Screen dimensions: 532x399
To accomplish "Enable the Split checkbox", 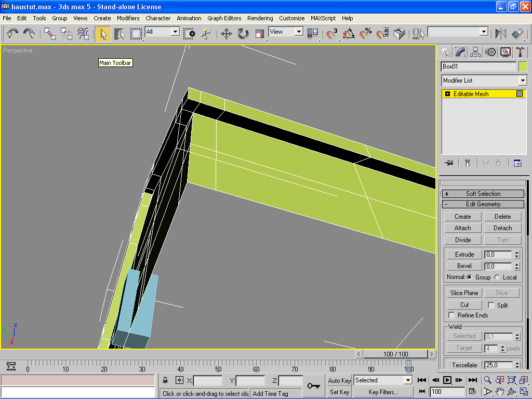I will [x=491, y=305].
